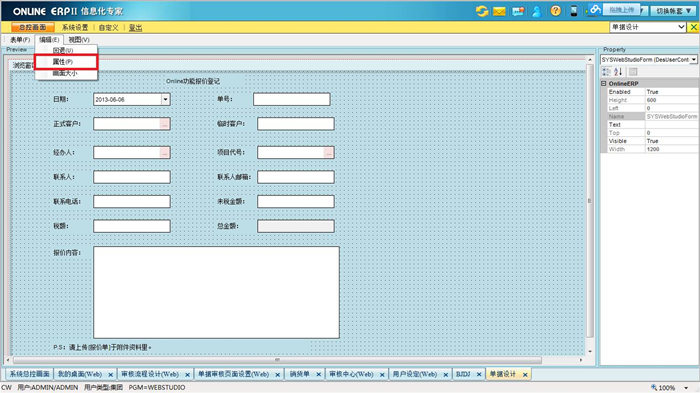Click the 系统设置 link
Image resolution: width=700 pixels, height=393 pixels.
click(x=75, y=28)
